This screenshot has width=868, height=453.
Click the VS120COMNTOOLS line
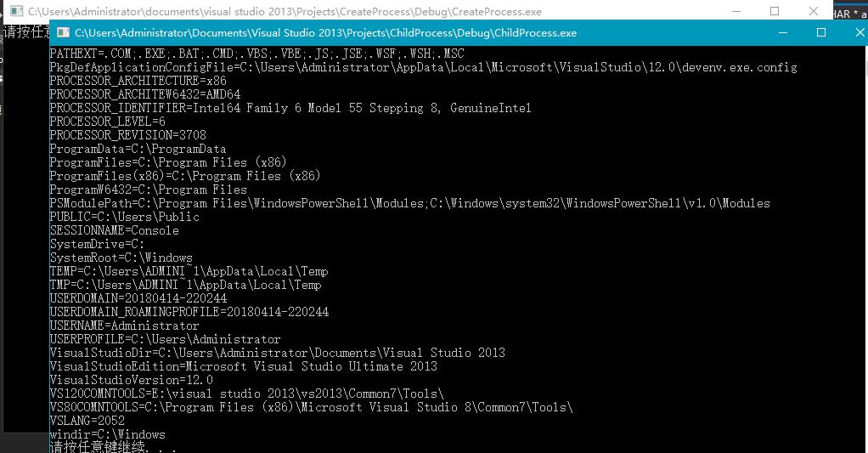[x=247, y=394]
